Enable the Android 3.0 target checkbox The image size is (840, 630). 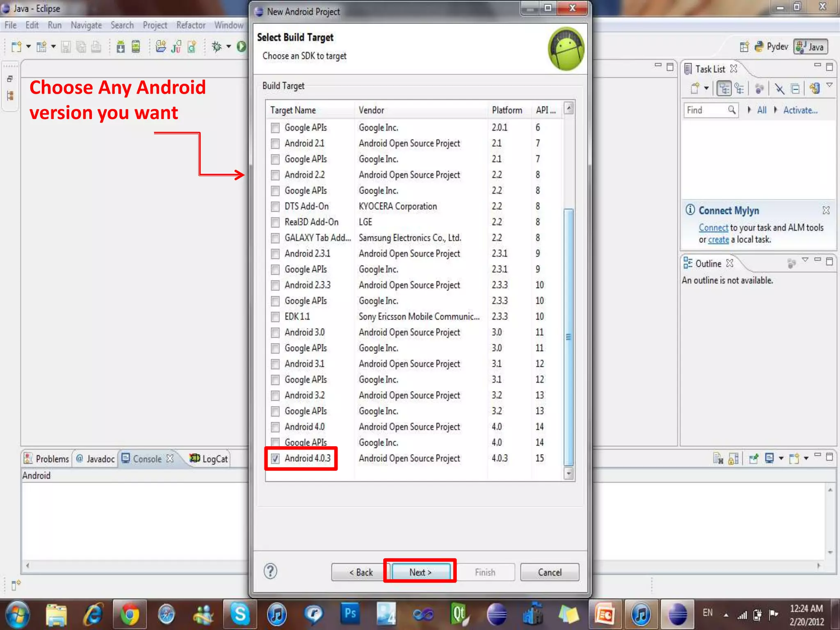[275, 333]
